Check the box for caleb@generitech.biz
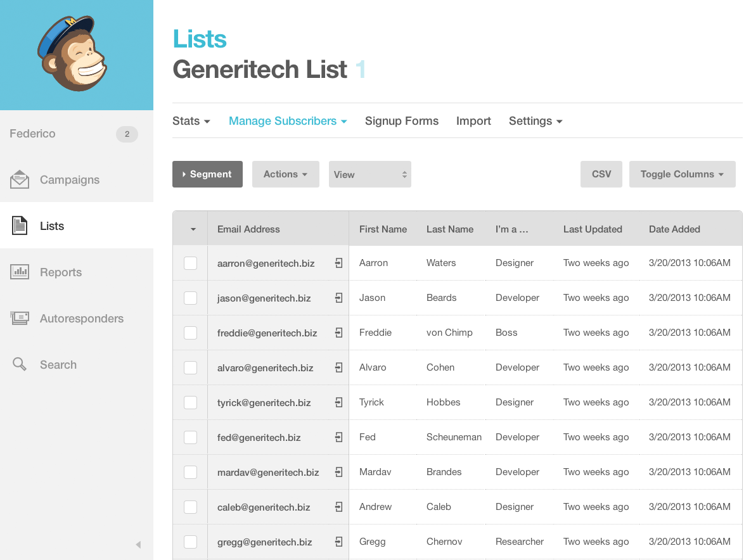751x560 pixels. coord(191,507)
